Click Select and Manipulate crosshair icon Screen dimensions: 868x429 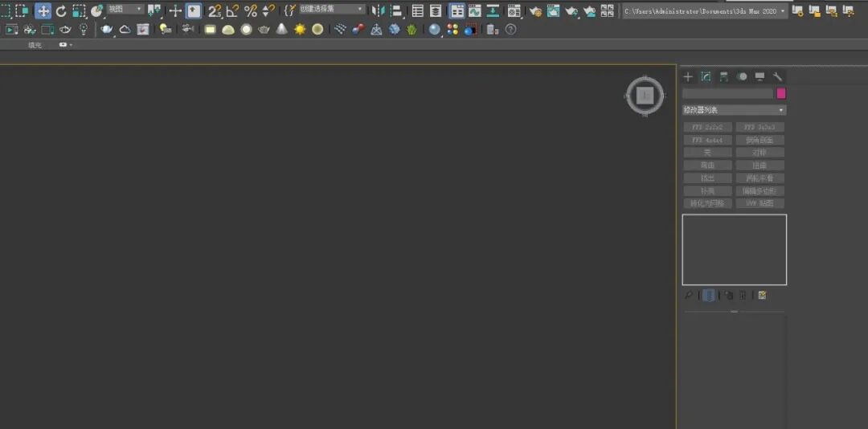pos(175,10)
